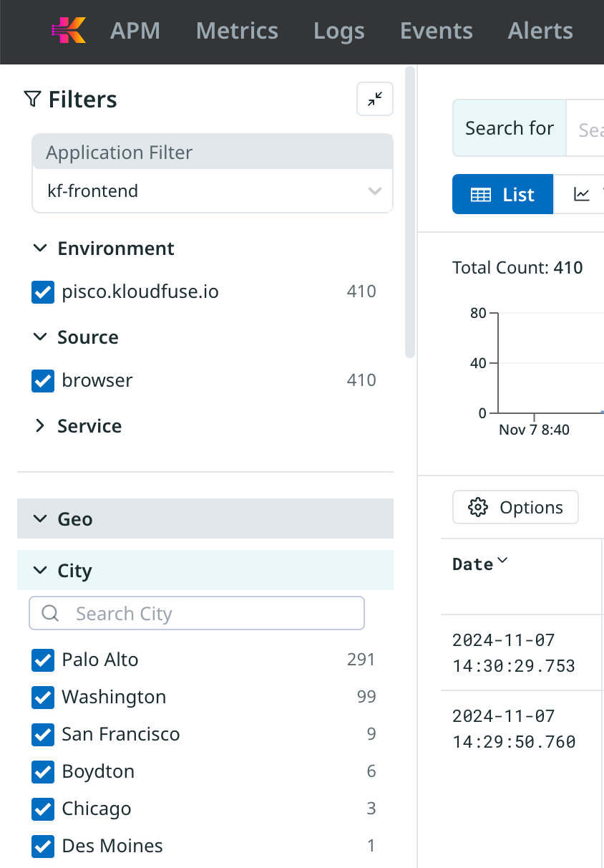The height and width of the screenshot is (868, 604).
Task: Collapse the Geo filter group
Action: pos(40,519)
